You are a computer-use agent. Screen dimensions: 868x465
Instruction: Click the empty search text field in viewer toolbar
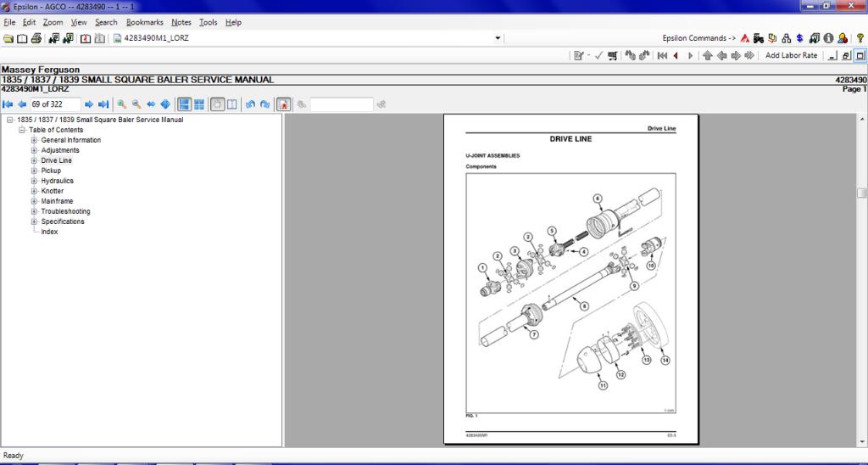342,104
